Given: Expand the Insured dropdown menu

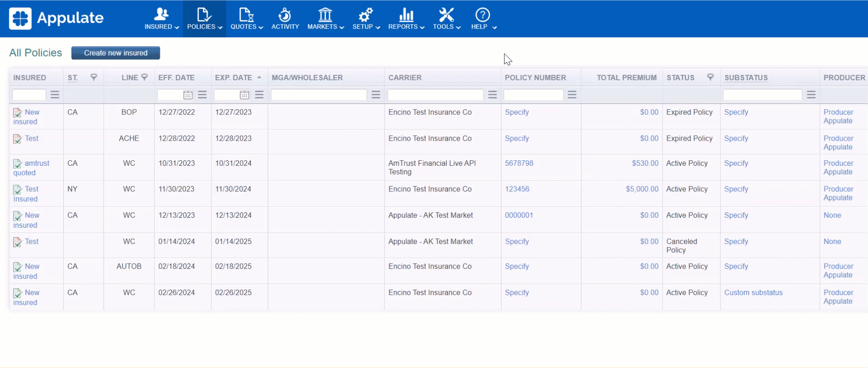Looking at the screenshot, I should tap(161, 19).
